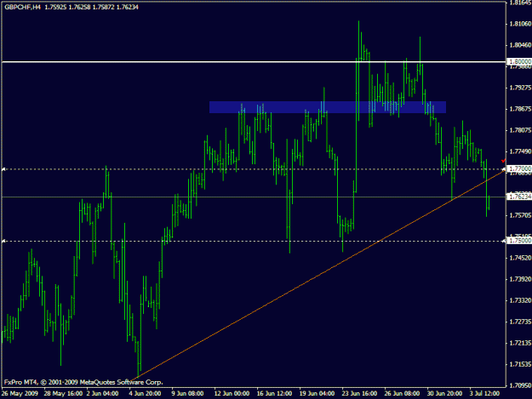
Task: Click the 1.78675 price scale value
Action: tap(520, 109)
